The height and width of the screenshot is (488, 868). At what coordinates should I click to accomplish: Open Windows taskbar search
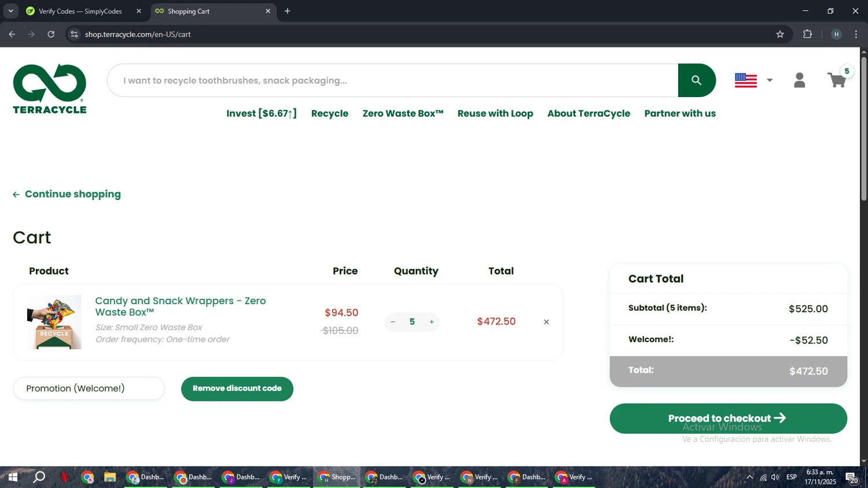tap(39, 477)
